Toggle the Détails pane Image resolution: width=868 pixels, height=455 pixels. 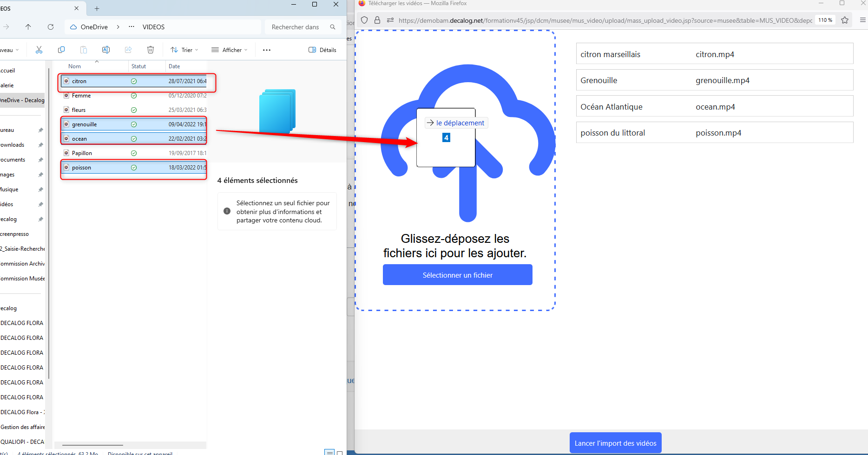click(x=322, y=50)
